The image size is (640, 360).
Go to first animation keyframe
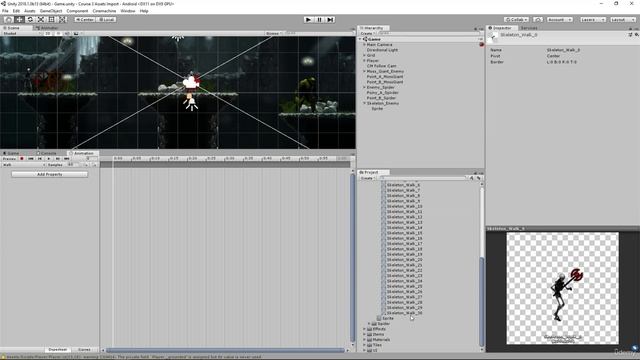tap(31, 158)
